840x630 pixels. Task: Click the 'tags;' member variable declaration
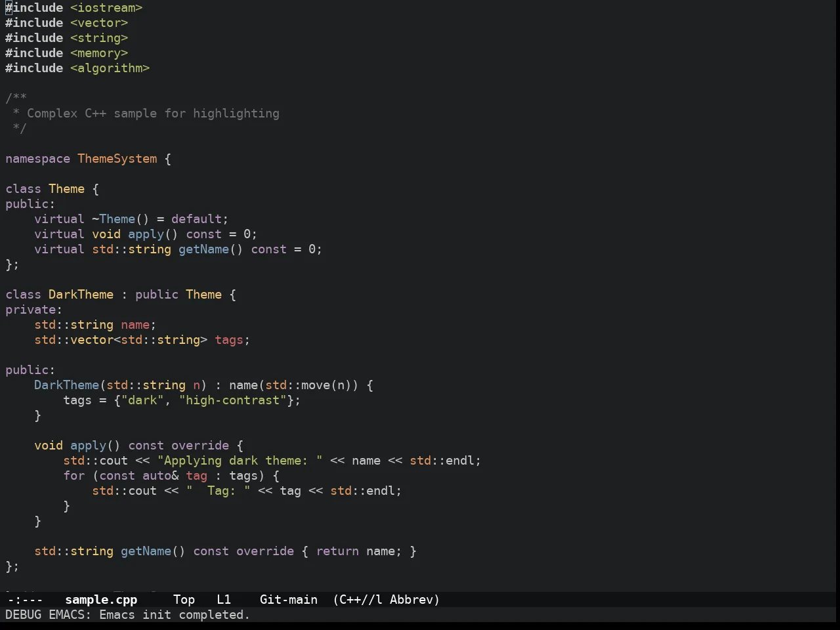click(232, 340)
